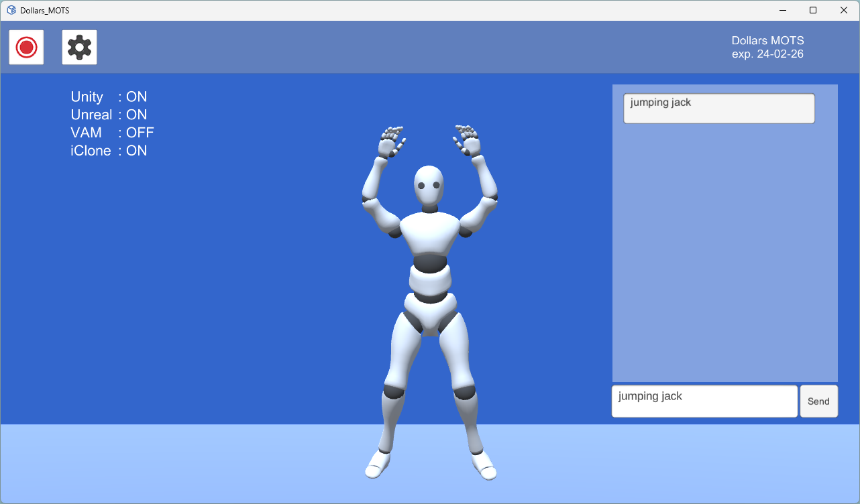The width and height of the screenshot is (860, 504).
Task: Click the mannequin's head
Action: [x=428, y=186]
